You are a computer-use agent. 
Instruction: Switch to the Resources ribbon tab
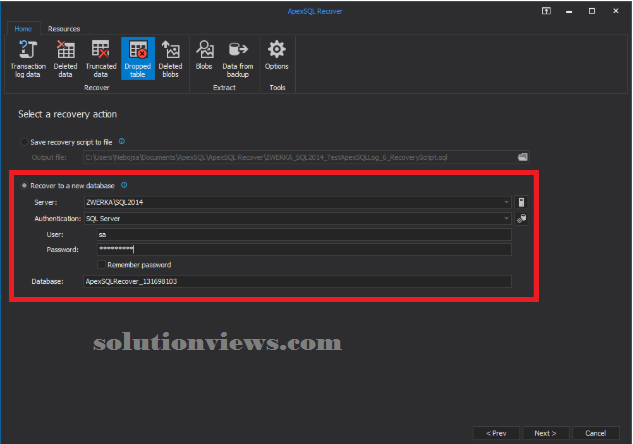(x=64, y=29)
